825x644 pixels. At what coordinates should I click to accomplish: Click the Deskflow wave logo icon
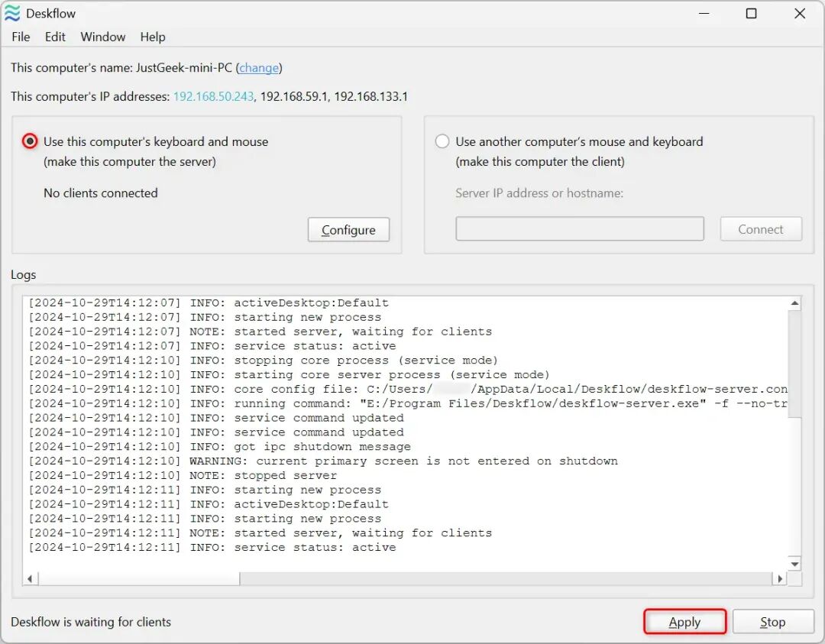pyautogui.click(x=12, y=13)
